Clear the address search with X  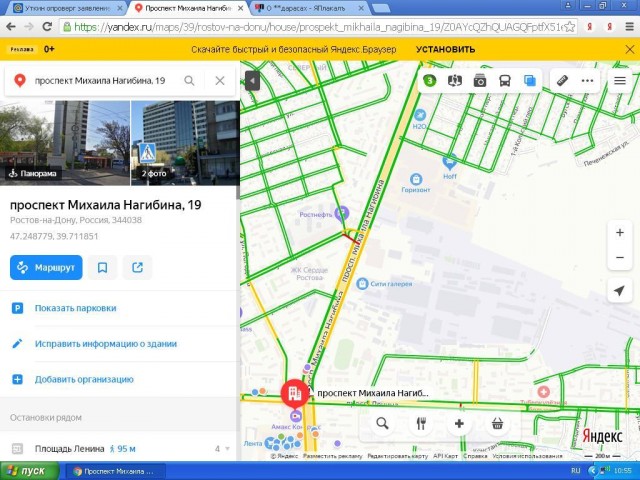point(220,81)
